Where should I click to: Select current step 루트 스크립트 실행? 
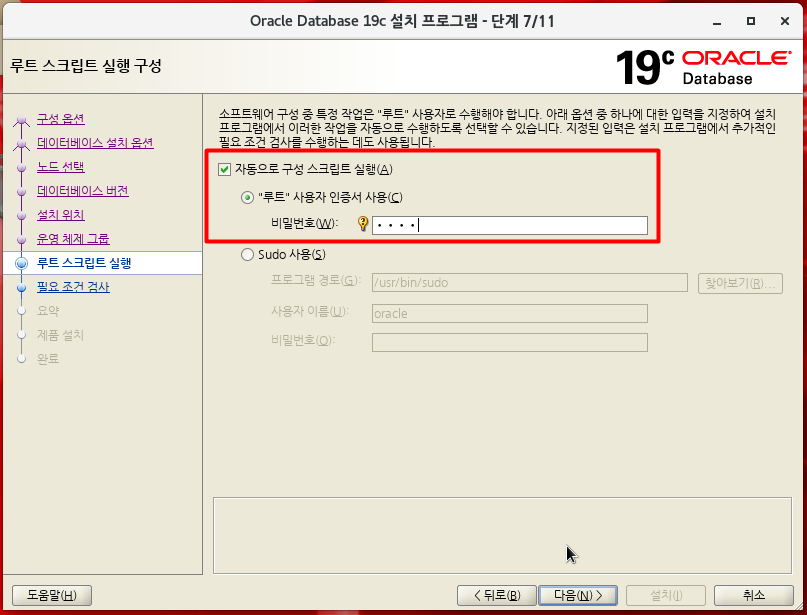tap(84, 263)
